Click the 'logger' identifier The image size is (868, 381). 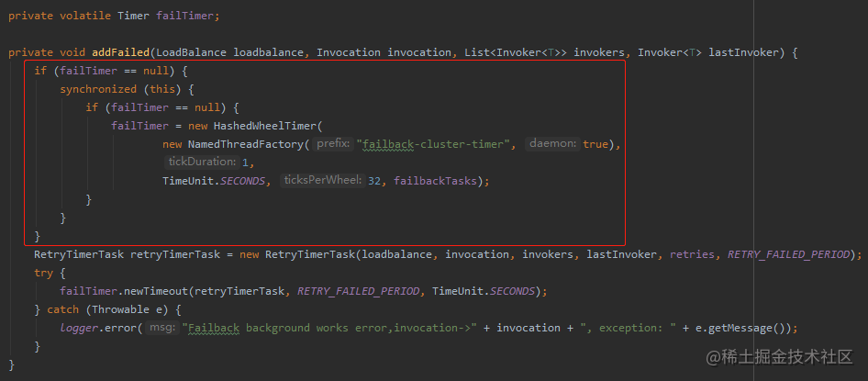79,328
